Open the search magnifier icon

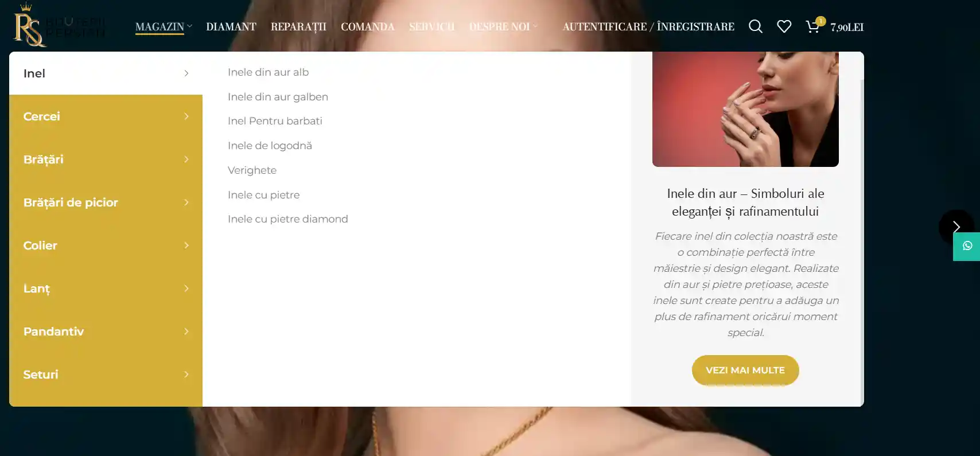click(756, 26)
